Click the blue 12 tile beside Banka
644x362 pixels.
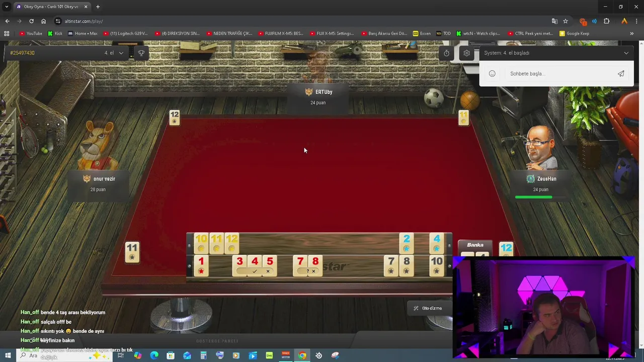pyautogui.click(x=506, y=248)
